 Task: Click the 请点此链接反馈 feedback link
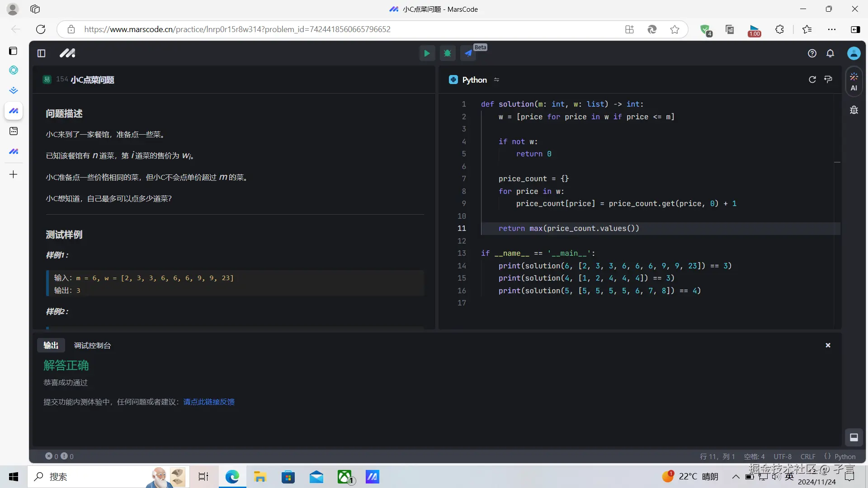(x=208, y=402)
